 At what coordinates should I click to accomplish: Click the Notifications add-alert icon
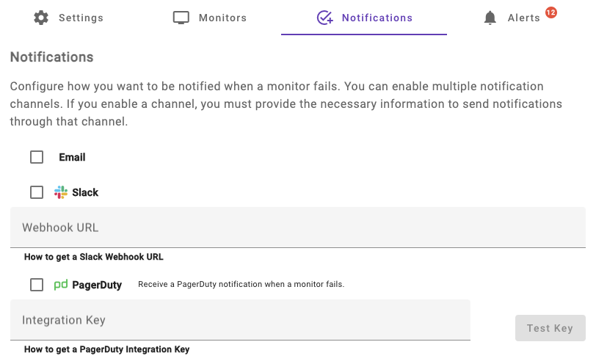coord(325,18)
